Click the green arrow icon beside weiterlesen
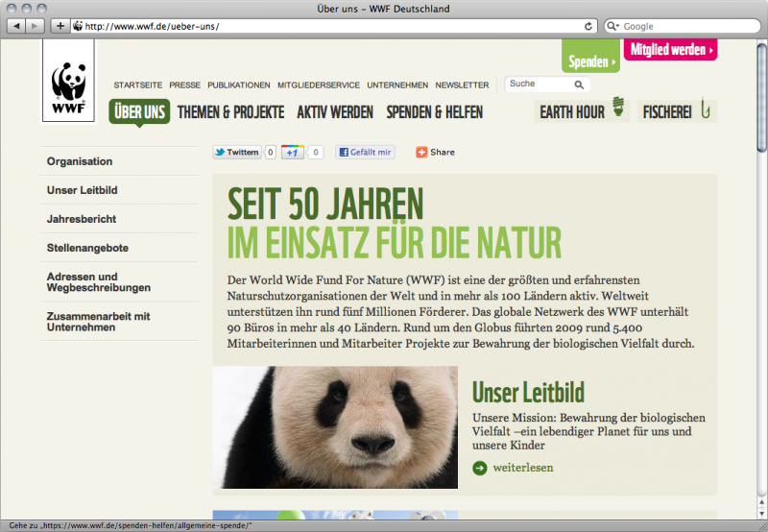This screenshot has height=532, width=768. pos(479,468)
